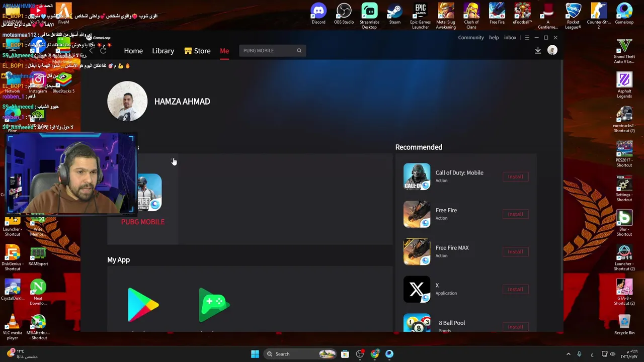Click the 8 Ball Pool icon
The image size is (644, 362).
click(x=417, y=323)
